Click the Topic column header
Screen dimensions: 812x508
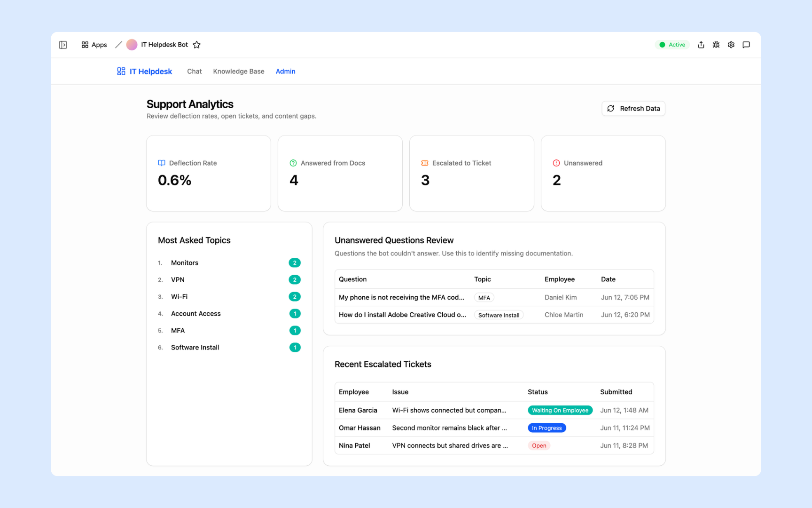click(x=483, y=279)
